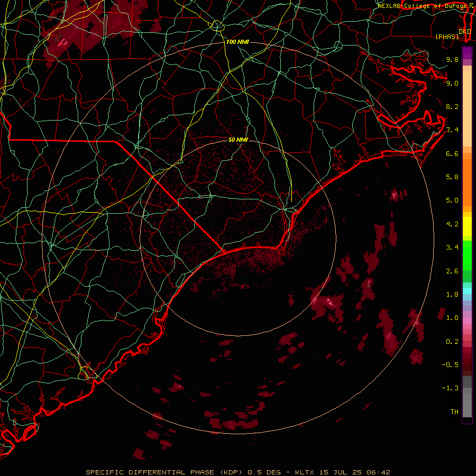The image size is (476, 476).
Task: Click the small logo after DuPage text
Action: (x=471, y=5)
